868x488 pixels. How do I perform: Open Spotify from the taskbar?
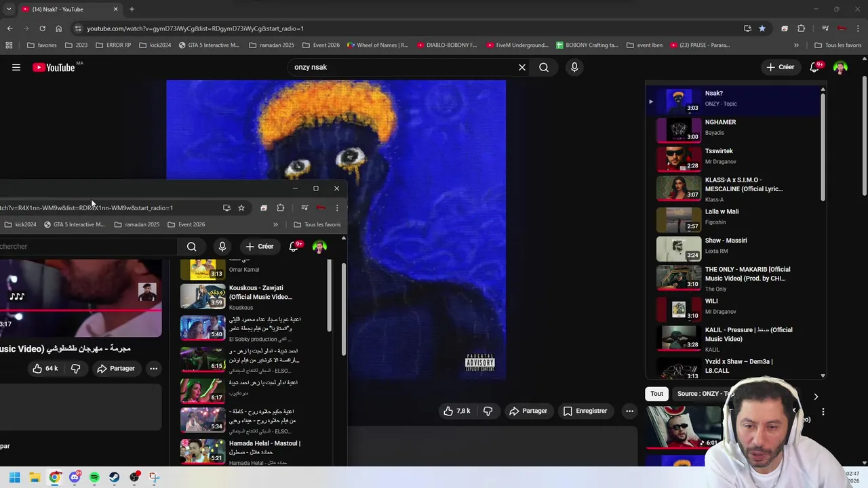point(94,477)
